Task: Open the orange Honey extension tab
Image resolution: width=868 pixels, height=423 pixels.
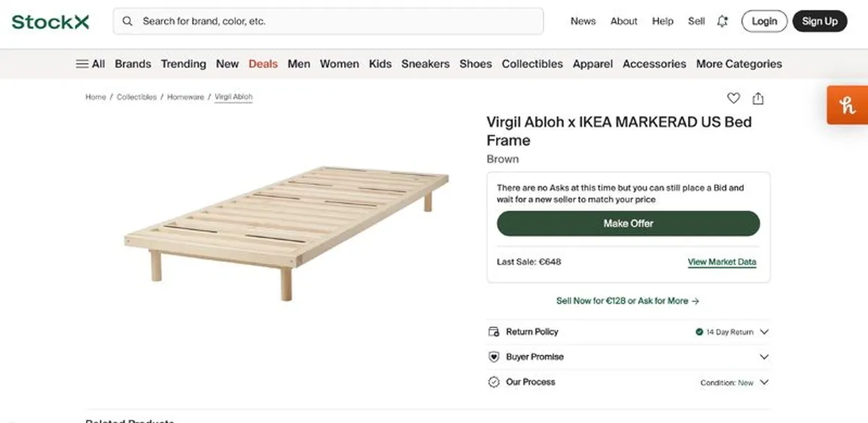Action: [x=848, y=106]
